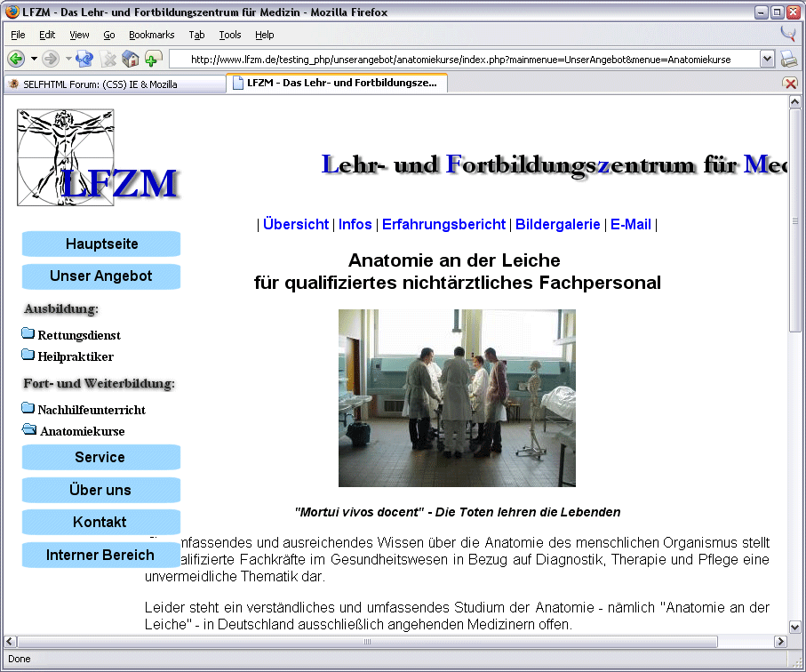Screen dimensions: 806x672
Task: Click the horizontal scrollbar right arrow
Action: coord(780,641)
